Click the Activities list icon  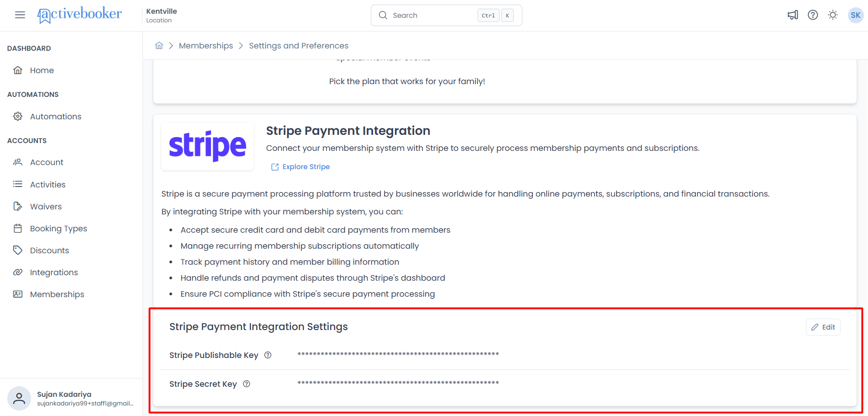coord(18,184)
